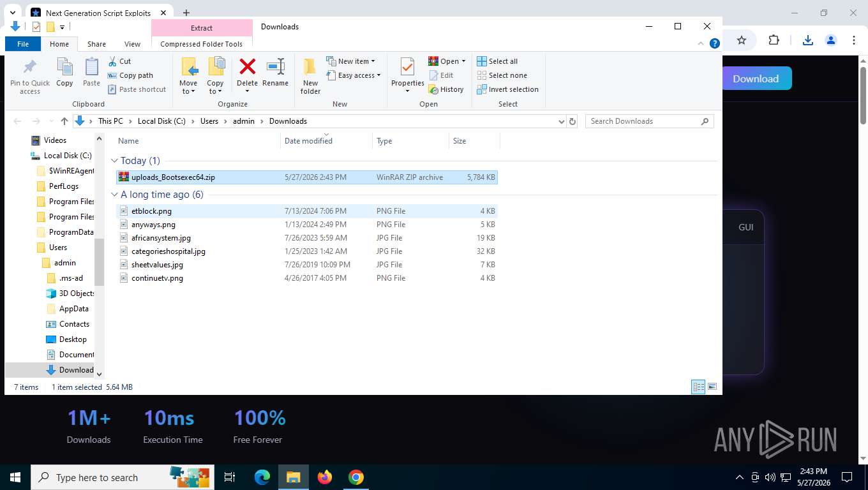Select Desktop in navigation tree
Image resolution: width=868 pixels, height=490 pixels.
[73, 339]
